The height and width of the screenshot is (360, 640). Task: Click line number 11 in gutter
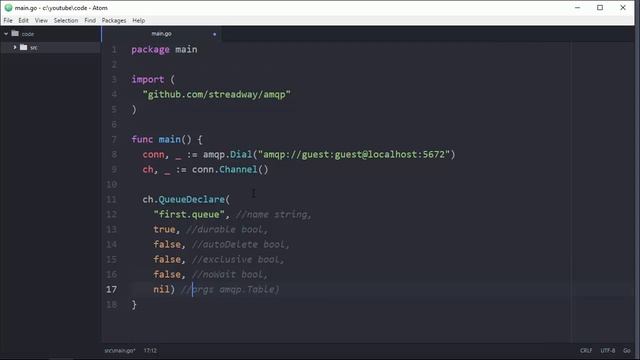[x=111, y=200]
